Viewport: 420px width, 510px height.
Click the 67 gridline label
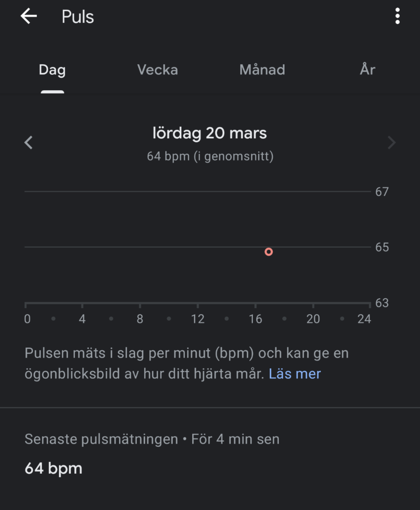click(382, 192)
